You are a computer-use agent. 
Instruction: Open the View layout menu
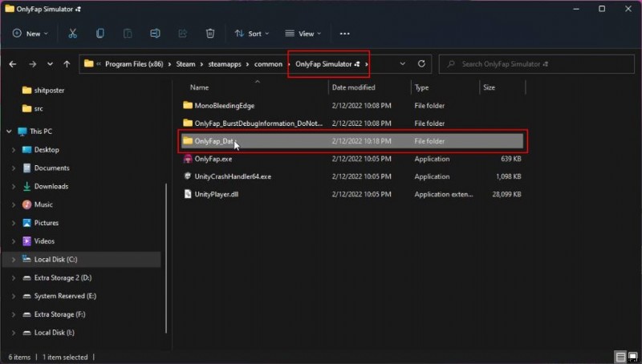tap(303, 34)
